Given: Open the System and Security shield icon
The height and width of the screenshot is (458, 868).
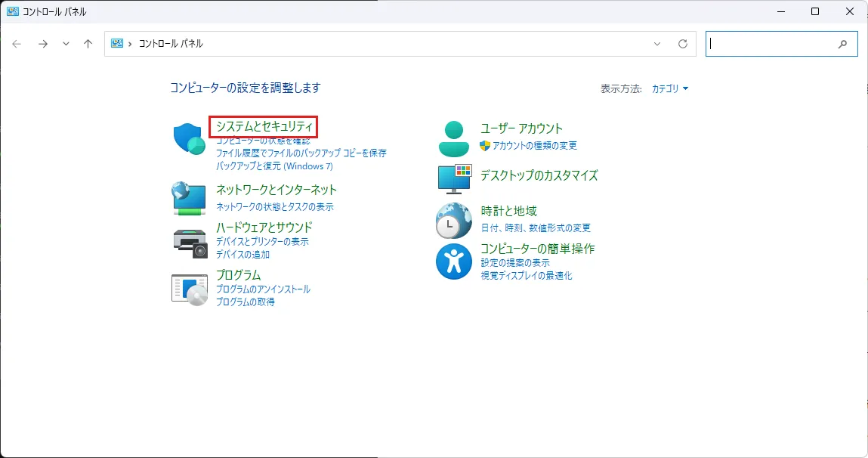Looking at the screenshot, I should tap(190, 138).
